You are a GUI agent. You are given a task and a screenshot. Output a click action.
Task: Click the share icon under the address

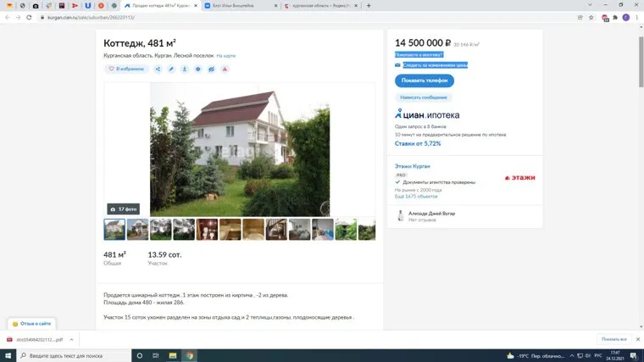pos(158,69)
